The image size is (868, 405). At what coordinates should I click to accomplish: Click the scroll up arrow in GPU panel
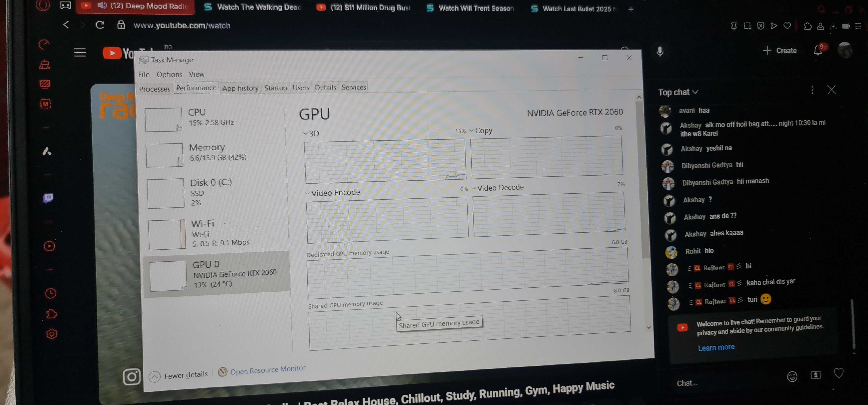(x=639, y=98)
